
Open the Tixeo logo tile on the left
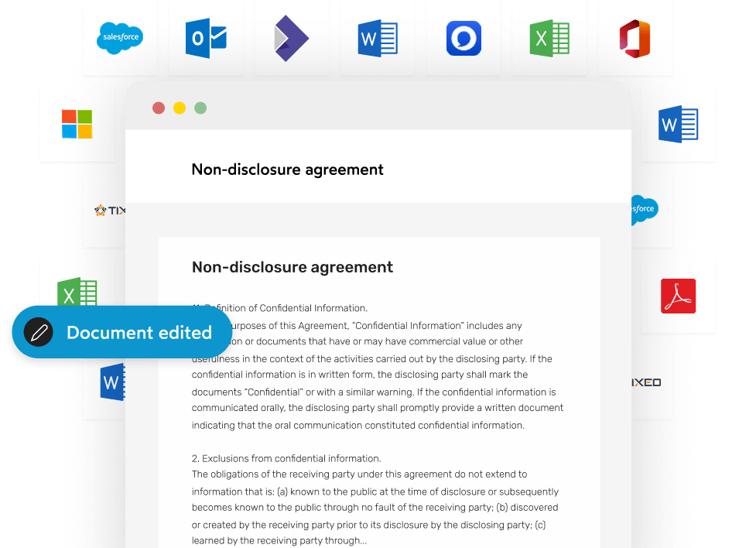[x=107, y=210]
